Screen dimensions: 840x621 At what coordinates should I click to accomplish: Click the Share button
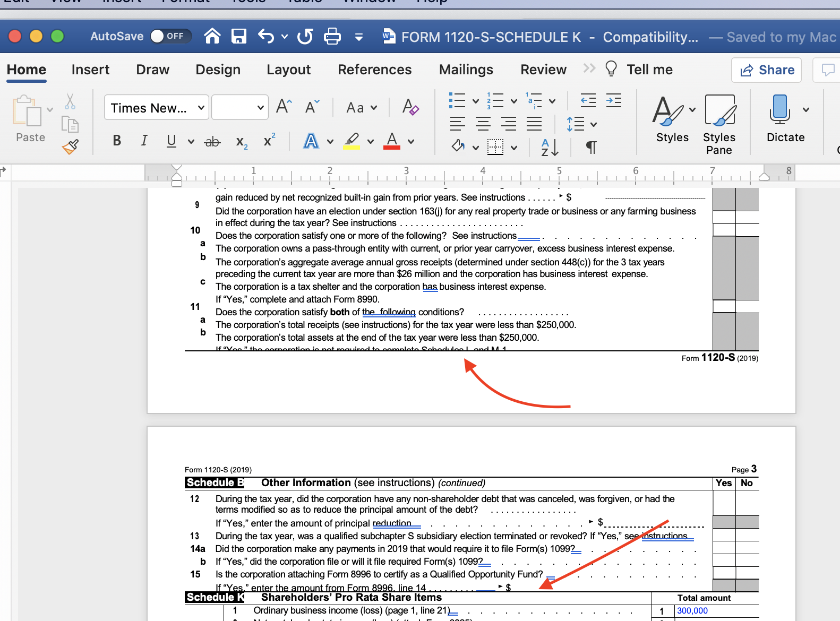(x=766, y=70)
